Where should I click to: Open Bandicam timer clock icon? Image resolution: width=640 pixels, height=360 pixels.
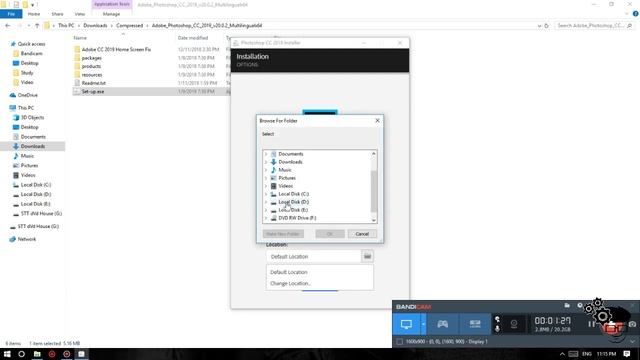click(x=580, y=305)
